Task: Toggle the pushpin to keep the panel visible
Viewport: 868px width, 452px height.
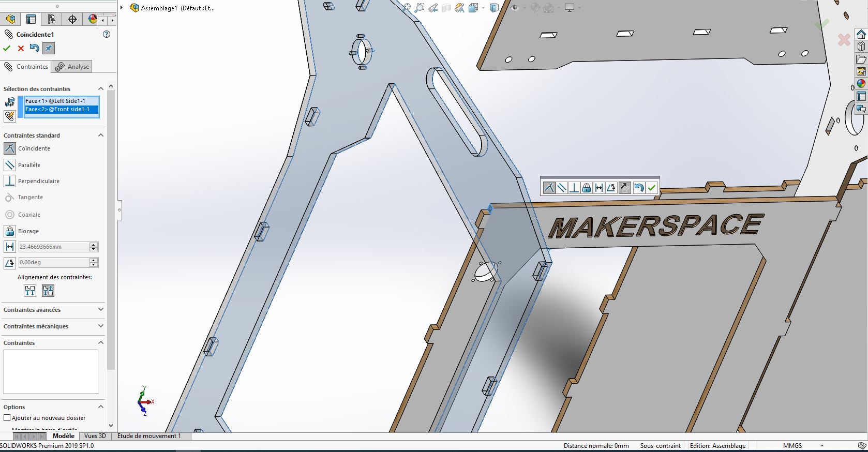Action: tap(48, 48)
